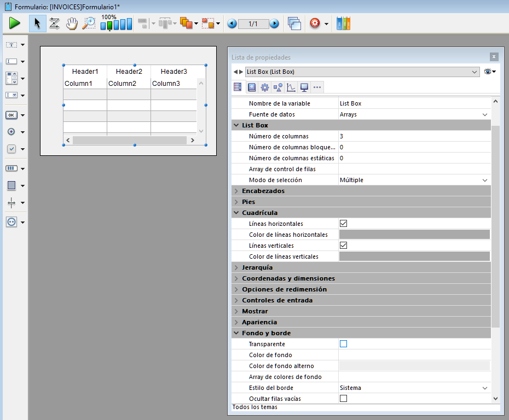Viewport: 509px width, 420px height.
Task: Enable the Transparente checkbox
Action: tap(344, 344)
